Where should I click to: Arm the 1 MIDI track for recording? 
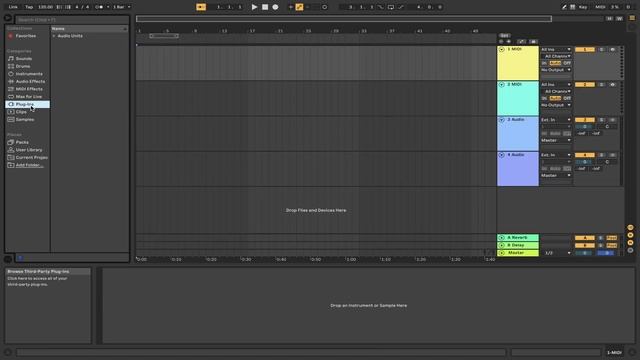click(612, 49)
